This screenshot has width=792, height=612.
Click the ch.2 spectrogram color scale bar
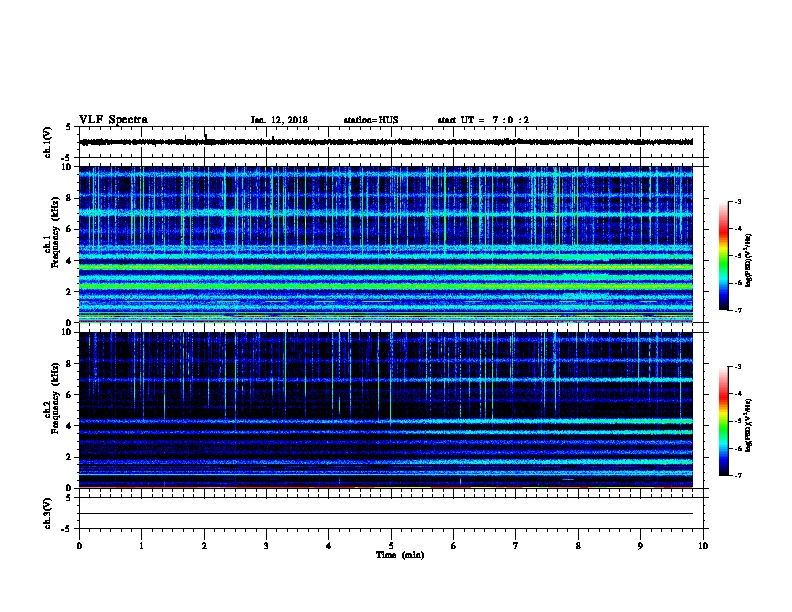[x=724, y=421]
